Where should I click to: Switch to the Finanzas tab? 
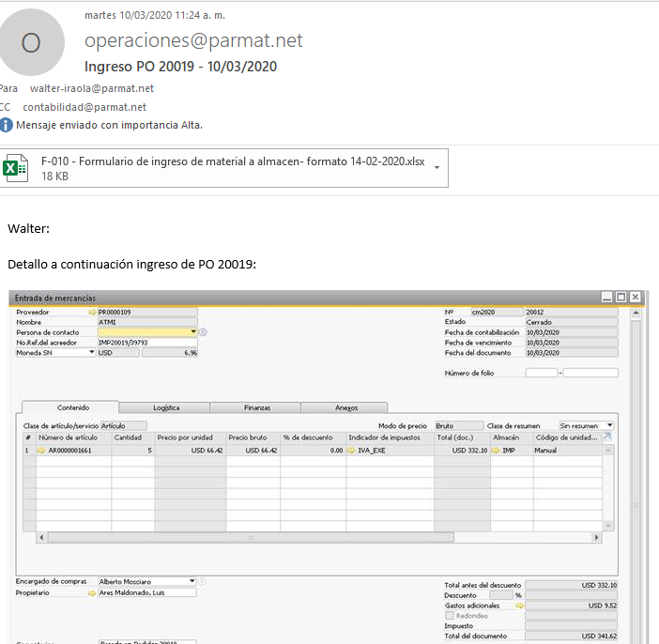255,407
